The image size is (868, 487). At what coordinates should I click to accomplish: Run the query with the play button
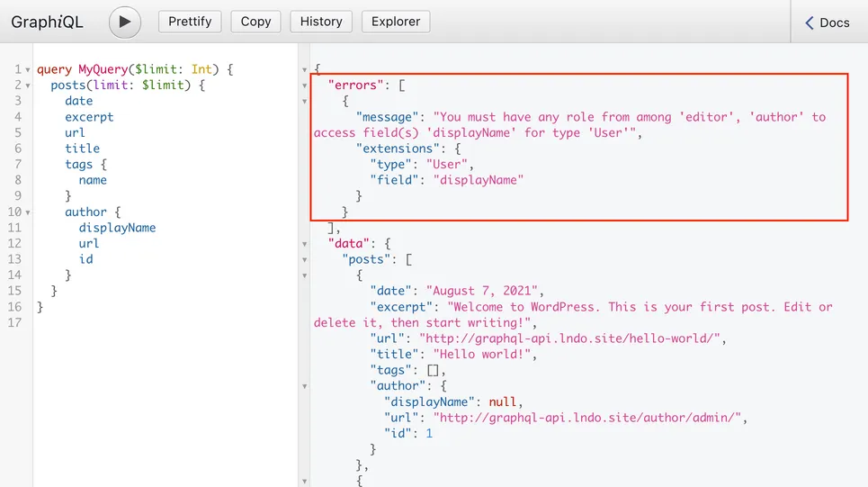[x=124, y=23]
